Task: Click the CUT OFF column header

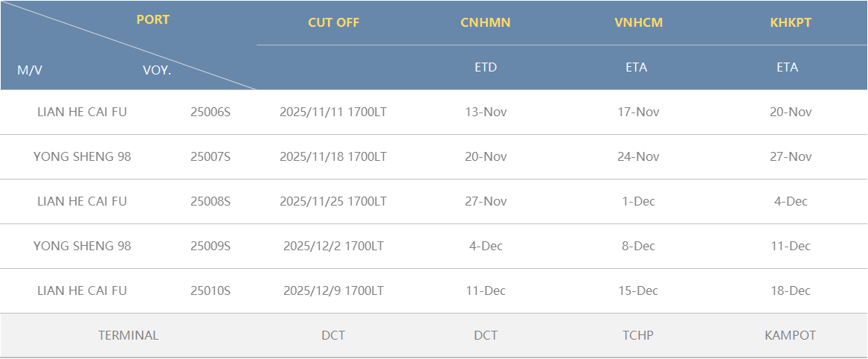Action: point(333,22)
